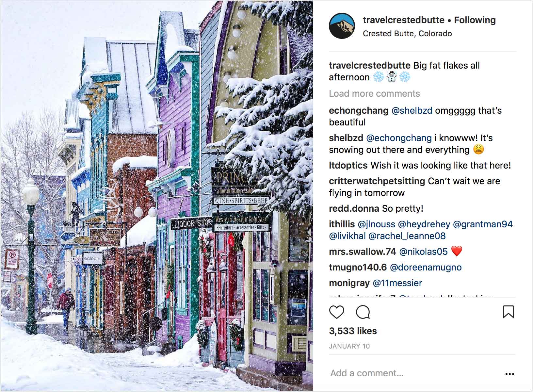Click the @nikolas05 mention

coord(423,252)
